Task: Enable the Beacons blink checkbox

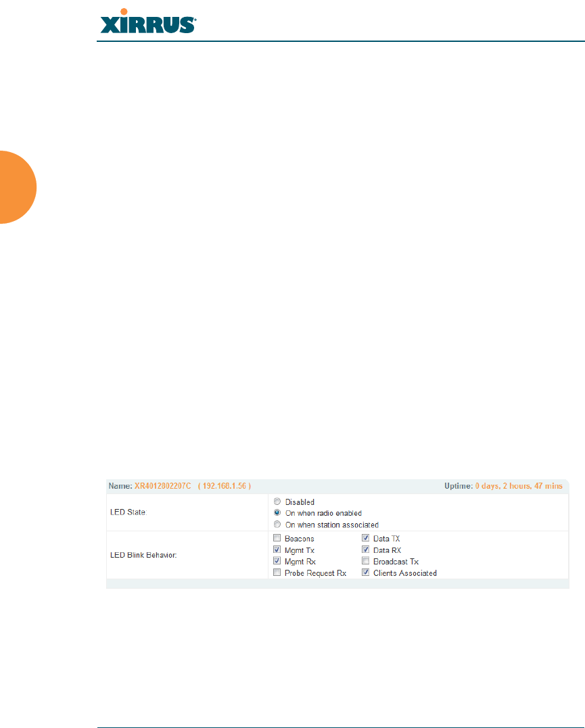Action: coord(277,538)
